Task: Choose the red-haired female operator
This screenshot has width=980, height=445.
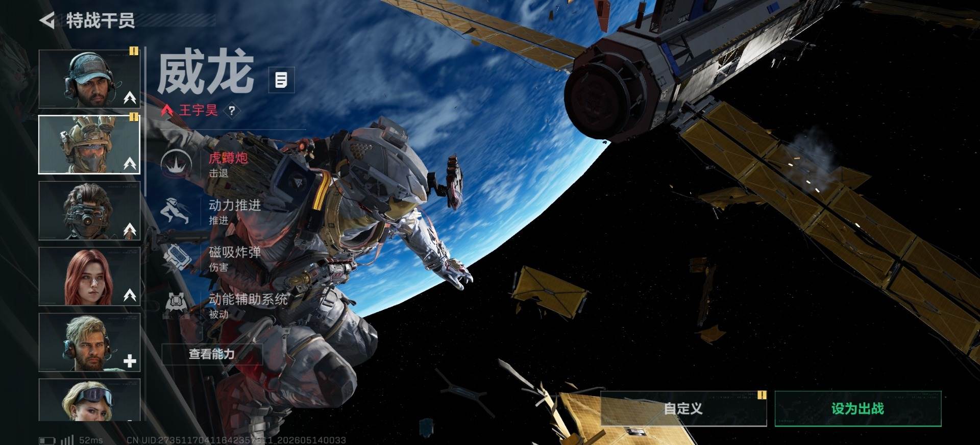Action: 89,276
